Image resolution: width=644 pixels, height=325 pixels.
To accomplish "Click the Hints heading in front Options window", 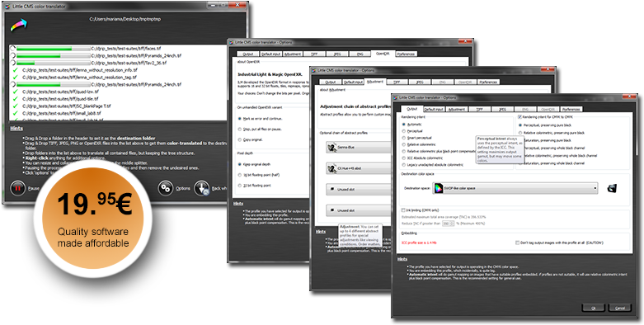I will (x=402, y=259).
